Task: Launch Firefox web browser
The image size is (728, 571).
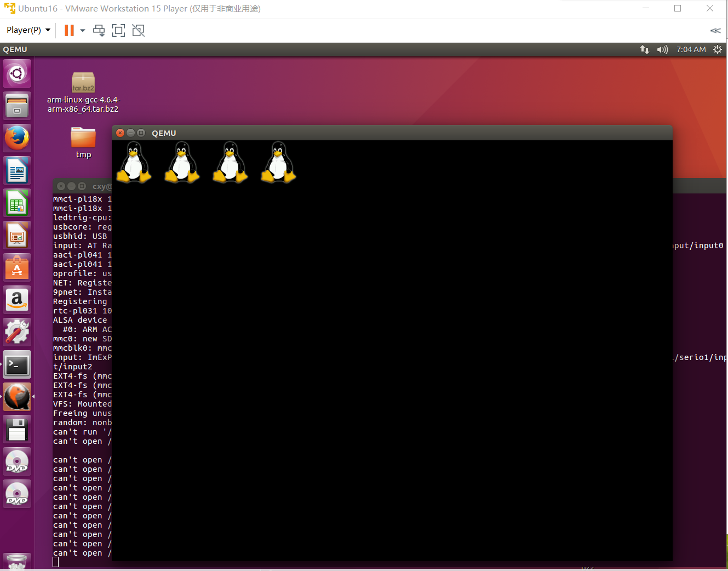Action: 17,138
